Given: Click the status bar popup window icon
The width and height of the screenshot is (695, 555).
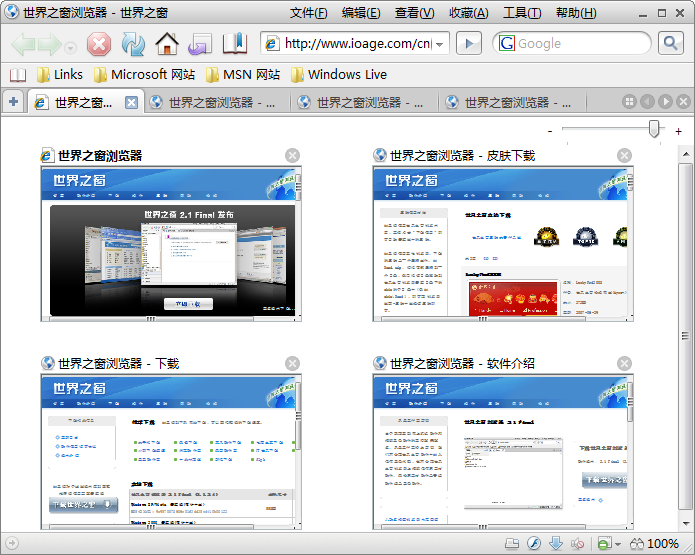Looking at the screenshot, I should [x=512, y=543].
